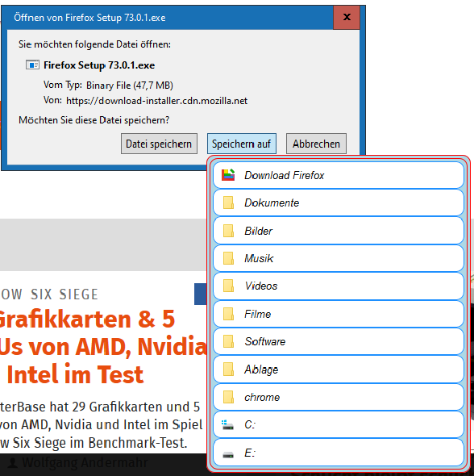Open the Grafikkarten article headline link

pos(103,347)
